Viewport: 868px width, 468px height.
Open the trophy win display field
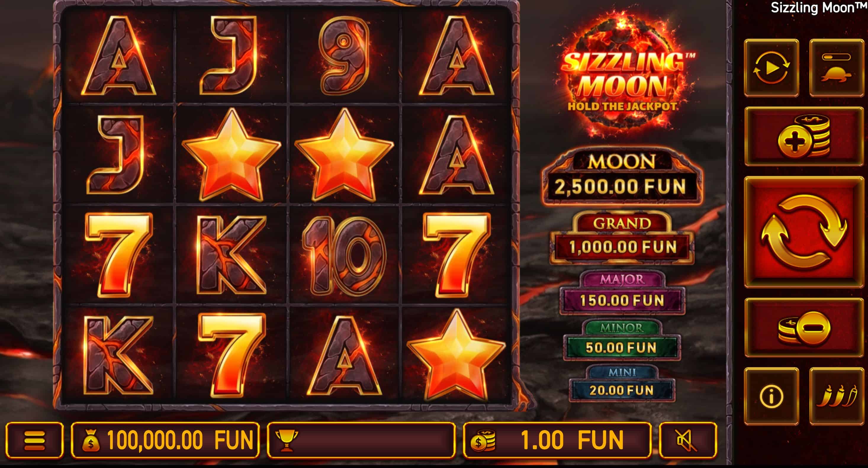point(361,440)
